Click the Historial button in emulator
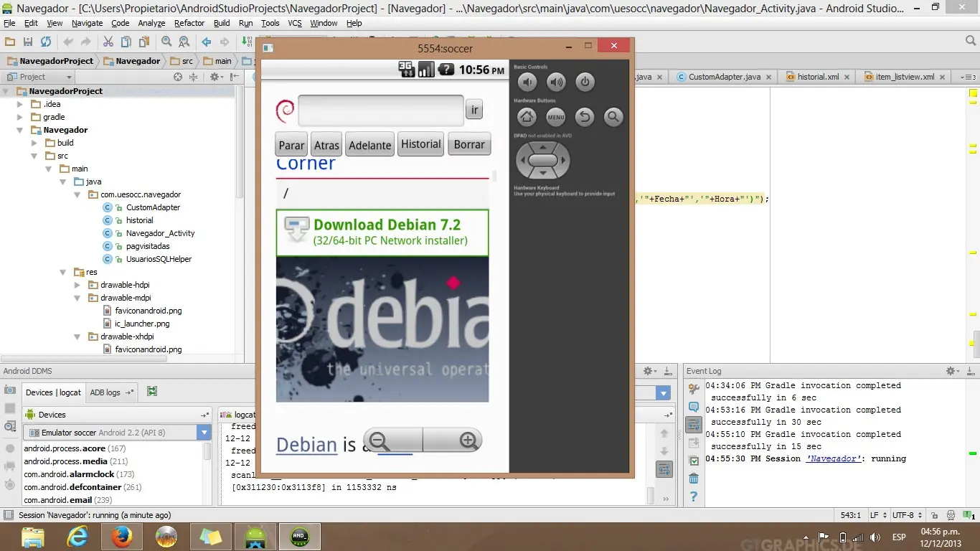The image size is (980, 551). [421, 143]
